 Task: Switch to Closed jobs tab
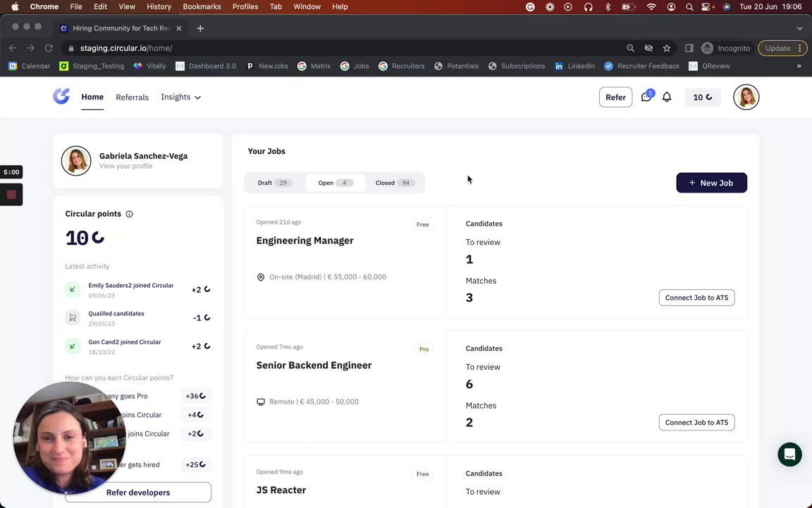(x=395, y=183)
